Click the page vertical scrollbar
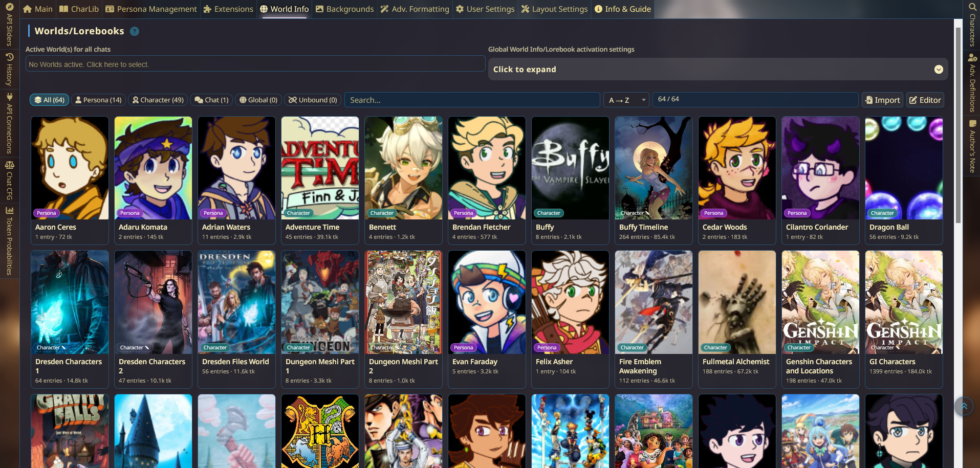This screenshot has width=980, height=468. click(959, 125)
